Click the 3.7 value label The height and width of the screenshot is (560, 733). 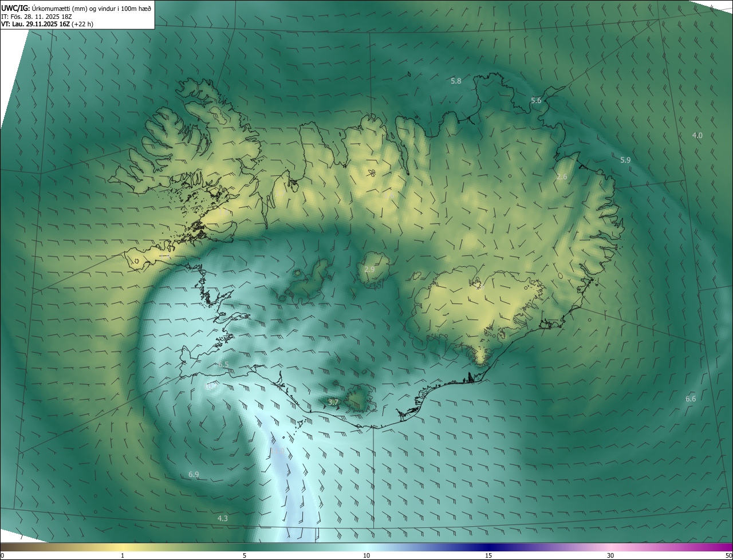point(333,403)
